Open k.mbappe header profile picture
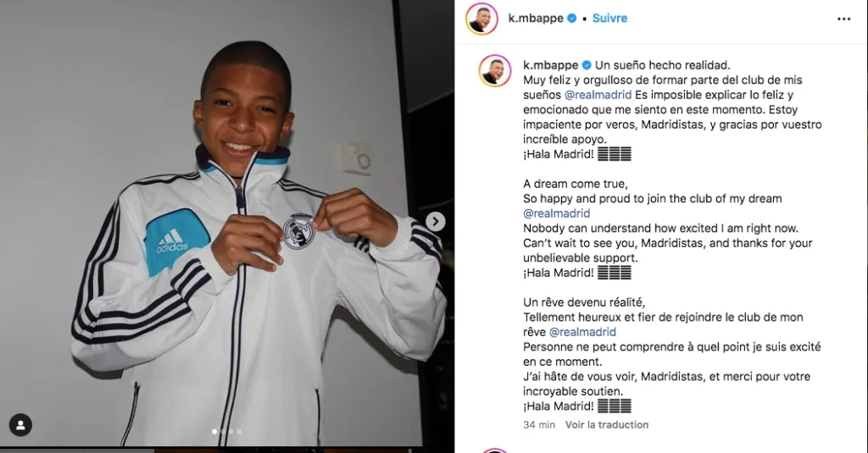 tap(481, 19)
